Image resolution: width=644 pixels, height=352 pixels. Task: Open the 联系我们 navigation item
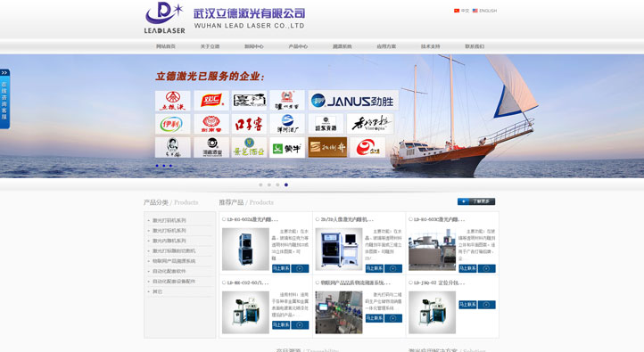click(475, 46)
